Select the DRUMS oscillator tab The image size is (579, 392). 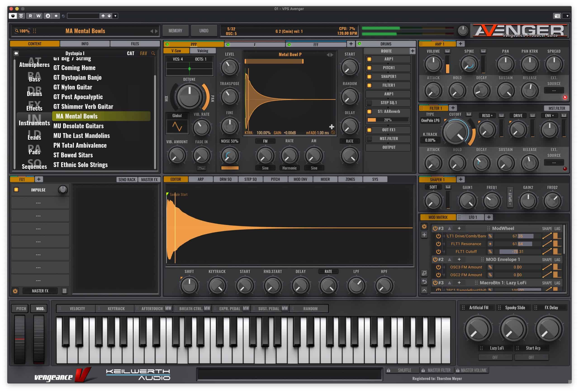[386, 44]
